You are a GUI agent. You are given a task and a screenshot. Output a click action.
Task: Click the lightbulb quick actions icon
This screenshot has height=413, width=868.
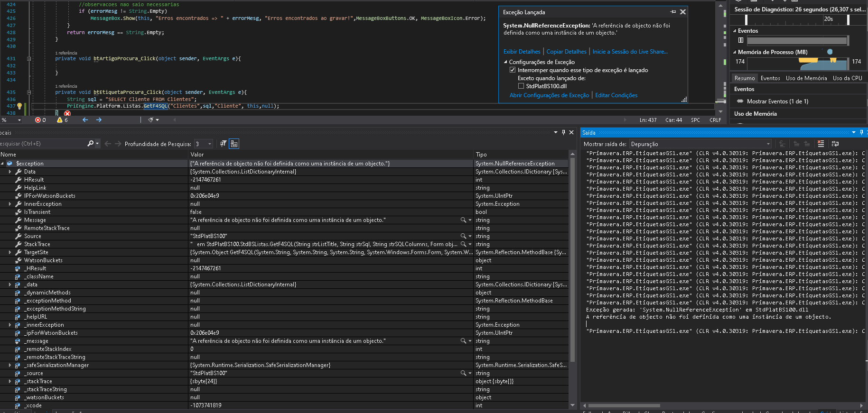19,106
